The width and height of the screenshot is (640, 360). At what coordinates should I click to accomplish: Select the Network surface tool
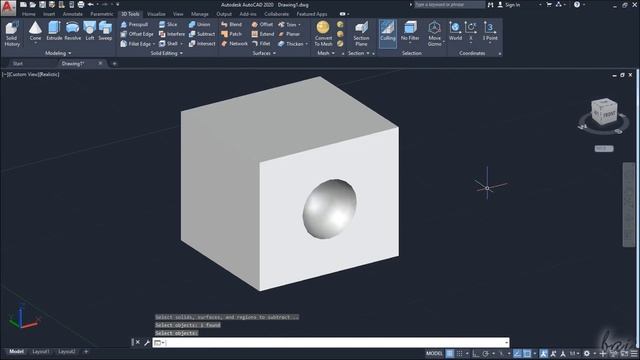[x=235, y=44]
